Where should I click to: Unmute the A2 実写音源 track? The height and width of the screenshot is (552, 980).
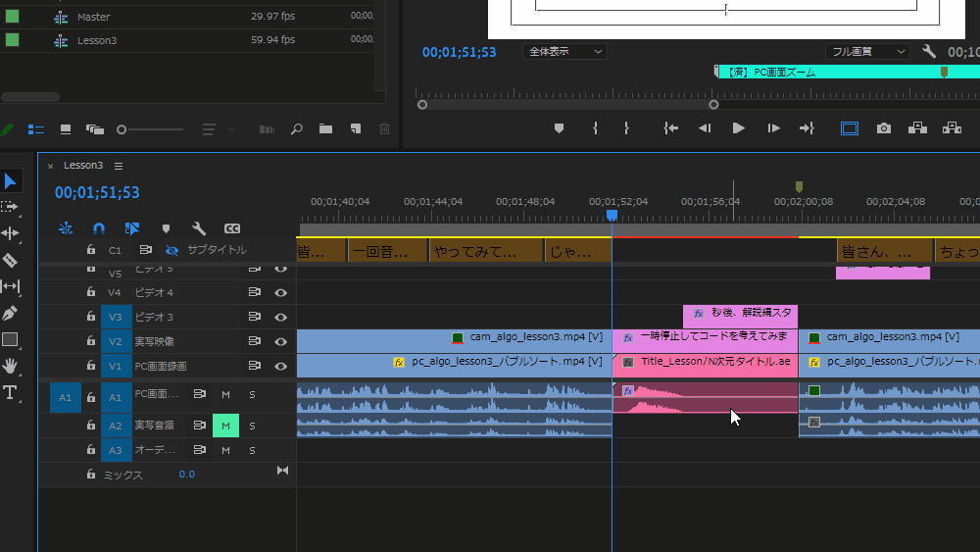click(x=225, y=426)
